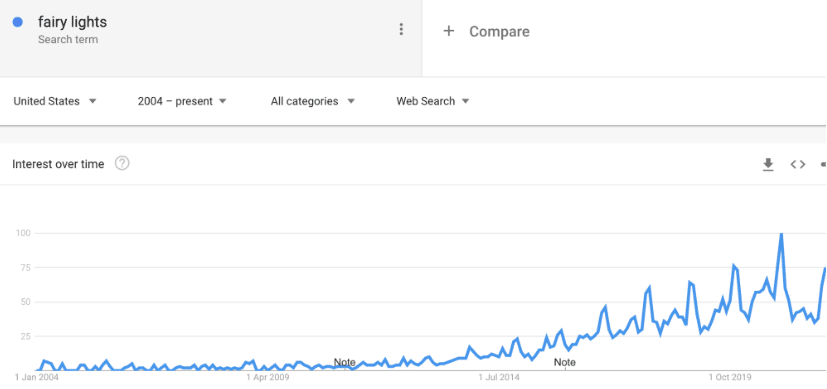Screen dimensions: 827x389
Task: Open the 2004 – present time range dropdown
Action: [182, 101]
